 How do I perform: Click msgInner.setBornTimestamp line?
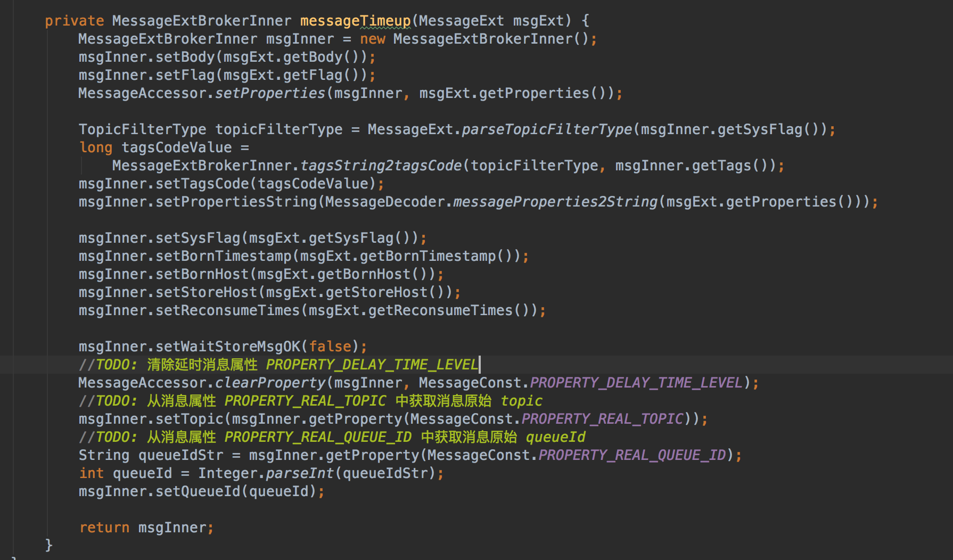[x=303, y=256]
